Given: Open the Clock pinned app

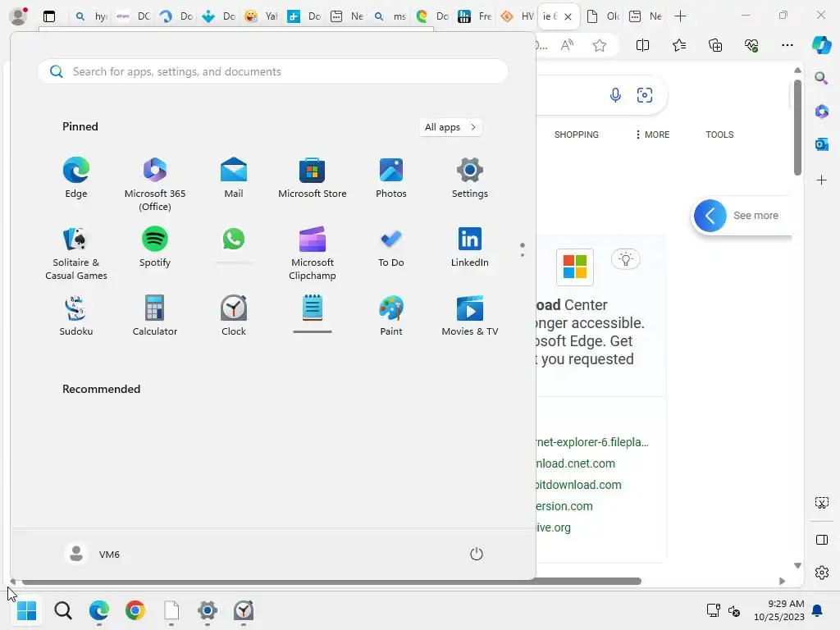Looking at the screenshot, I should pos(234,316).
